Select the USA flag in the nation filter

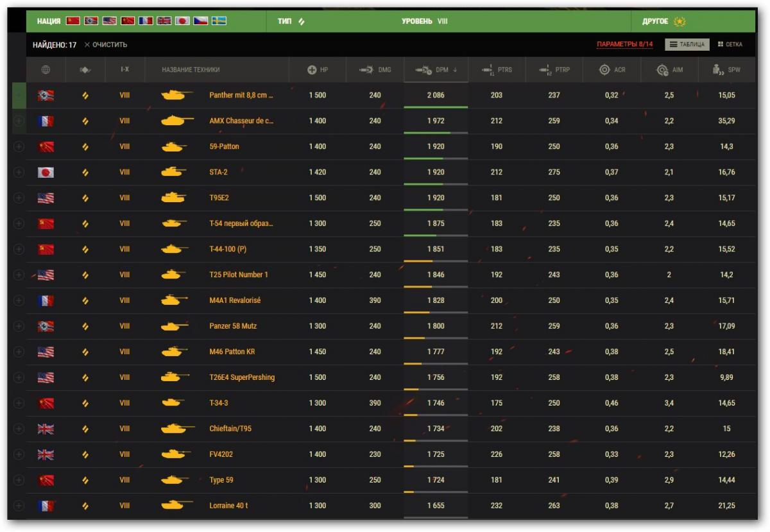point(109,21)
